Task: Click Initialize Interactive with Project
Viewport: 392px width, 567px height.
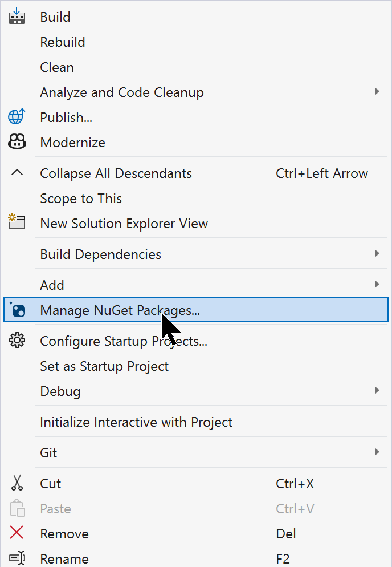Action: coord(136,422)
